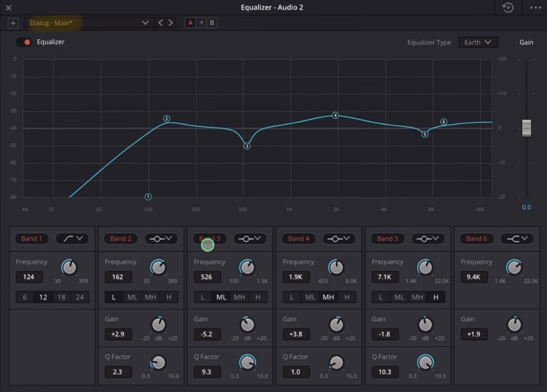Click the 526 frequency field in Band 3
547x392 pixels.
(x=207, y=277)
